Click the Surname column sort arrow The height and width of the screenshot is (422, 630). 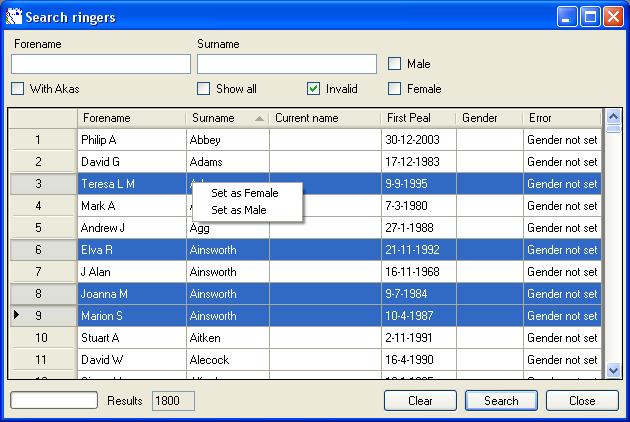[x=260, y=118]
